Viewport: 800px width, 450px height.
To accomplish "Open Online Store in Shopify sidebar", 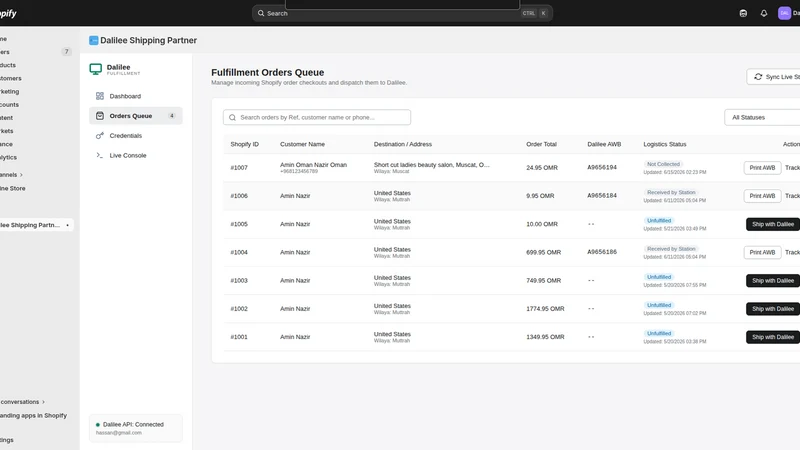I will 13,188.
